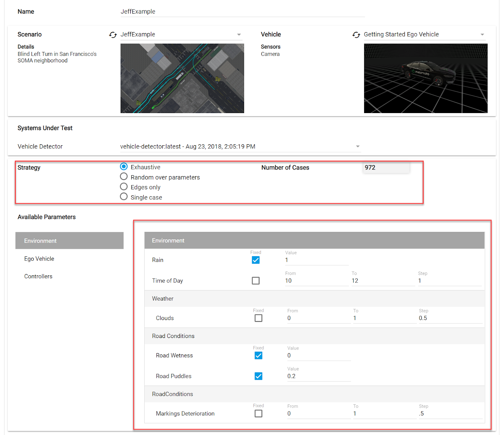Select the Exhaustive strategy option
Screen dimensions: 504x435
tap(124, 167)
